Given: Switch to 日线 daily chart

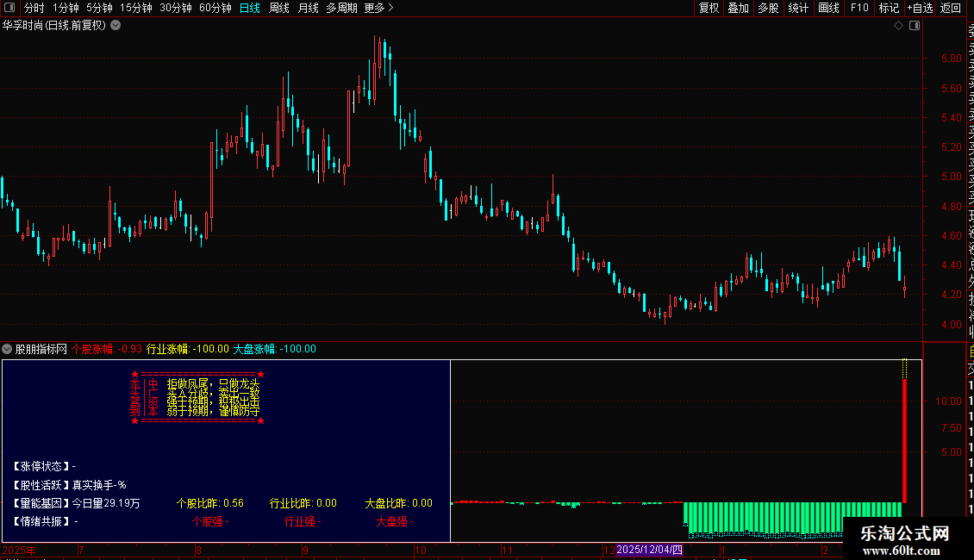Looking at the screenshot, I should 250,8.
